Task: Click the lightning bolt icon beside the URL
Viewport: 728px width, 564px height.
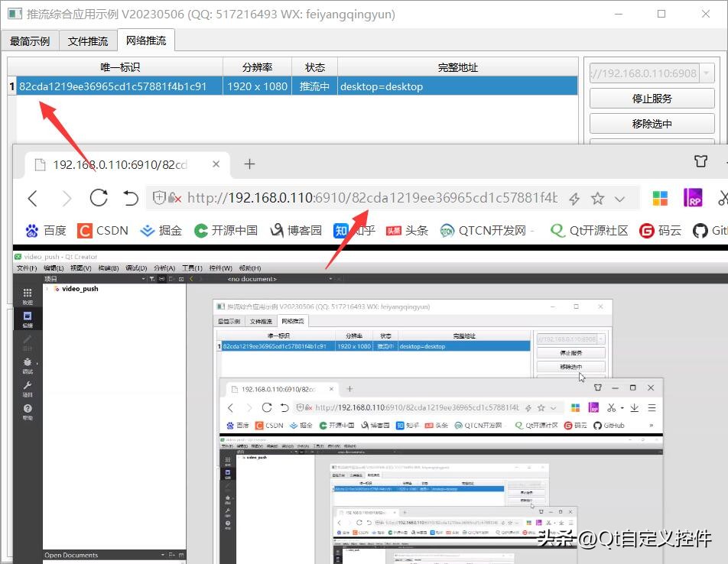Action: [575, 197]
